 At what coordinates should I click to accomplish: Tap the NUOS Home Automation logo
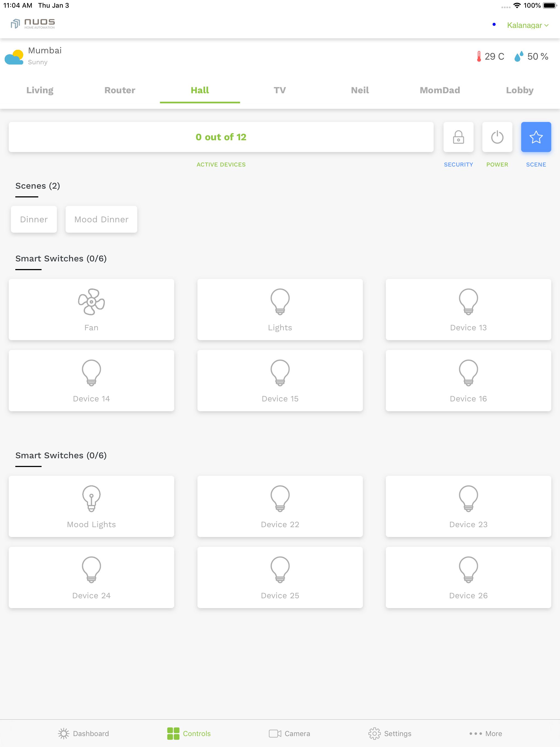(33, 24)
